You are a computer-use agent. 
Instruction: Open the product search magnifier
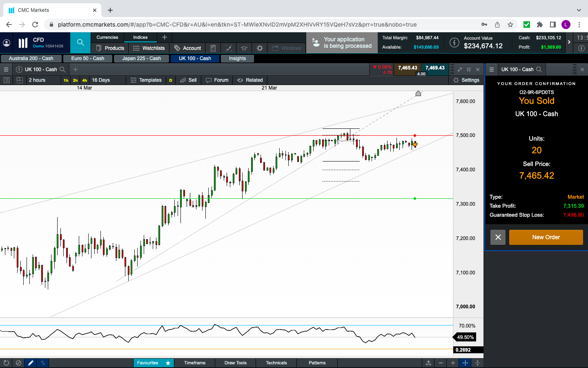pos(80,43)
